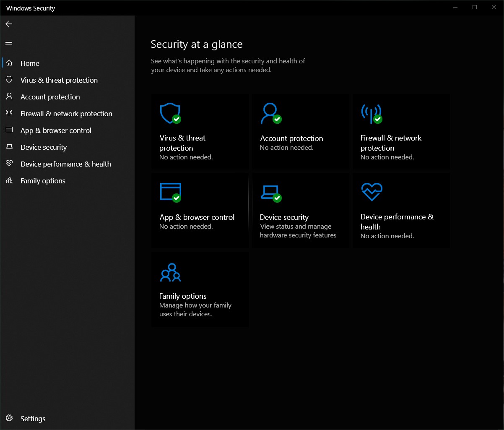Click the large antenna icon on Firewall tile
Image resolution: width=504 pixels, height=430 pixels.
(372, 113)
